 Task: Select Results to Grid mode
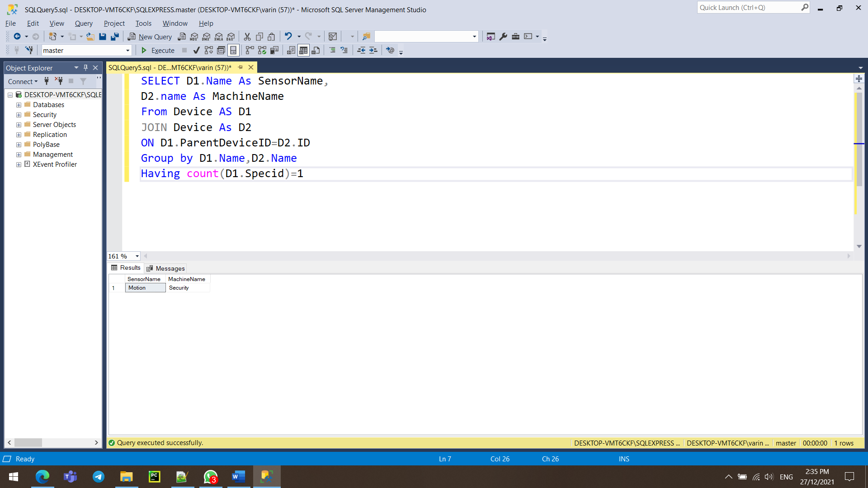click(303, 50)
